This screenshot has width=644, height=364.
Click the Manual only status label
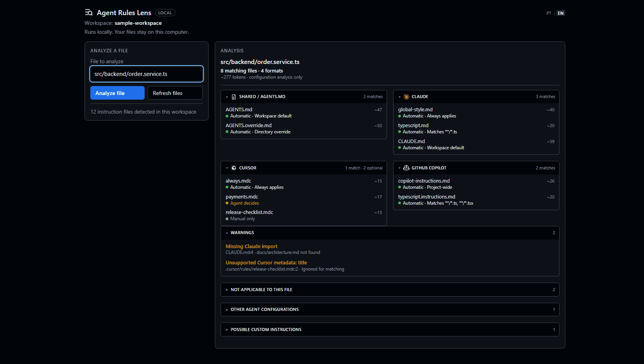(243, 219)
